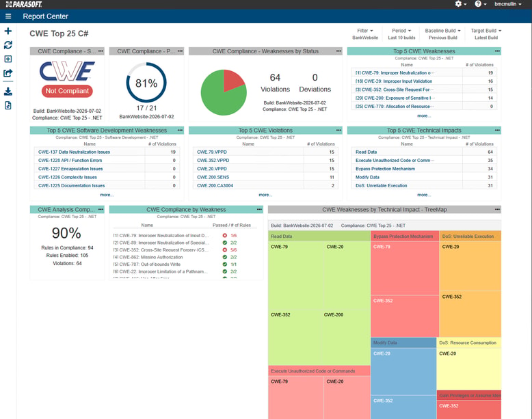The image size is (532, 419).
Task: Open options of Weaknesses by Status widget
Action: click(338, 51)
